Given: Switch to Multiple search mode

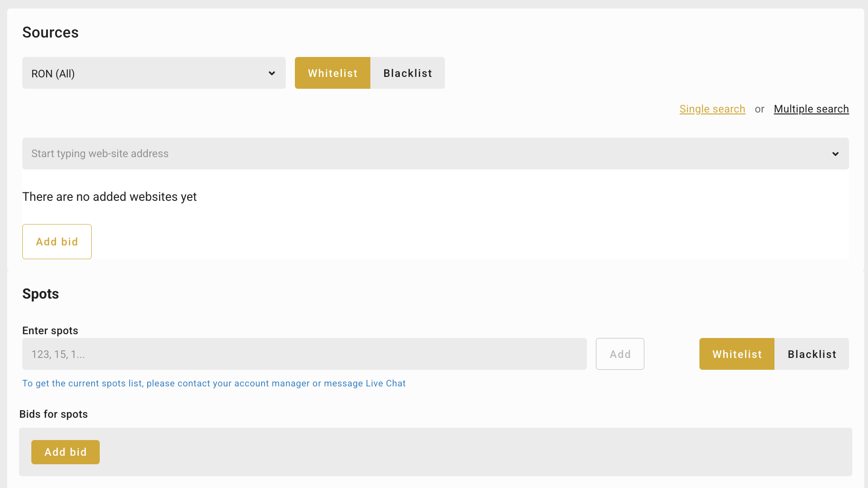Looking at the screenshot, I should pyautogui.click(x=811, y=109).
